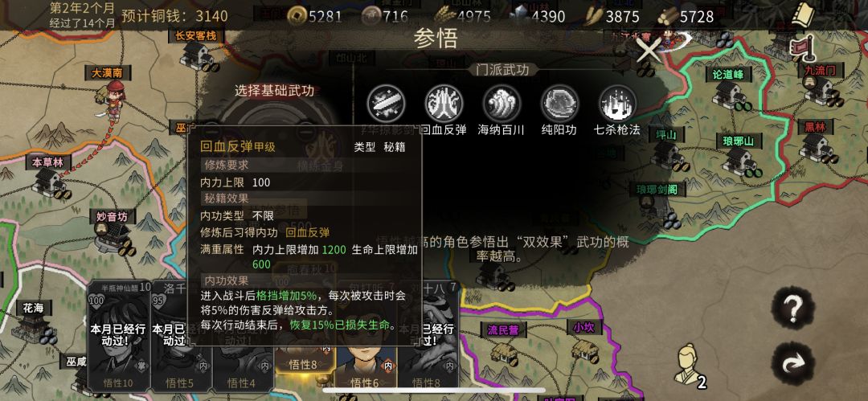Screen dimensions: 868x401
Task: Open the idle characters icon showing 2
Action: 690,365
